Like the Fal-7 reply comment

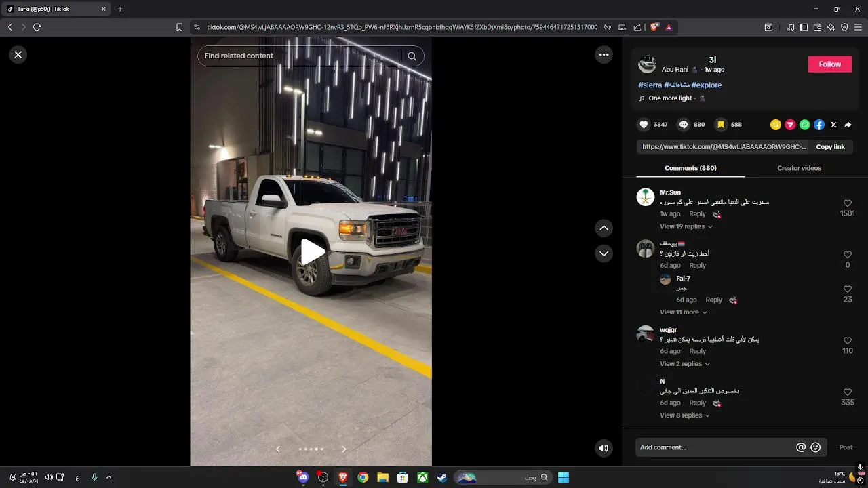click(847, 289)
